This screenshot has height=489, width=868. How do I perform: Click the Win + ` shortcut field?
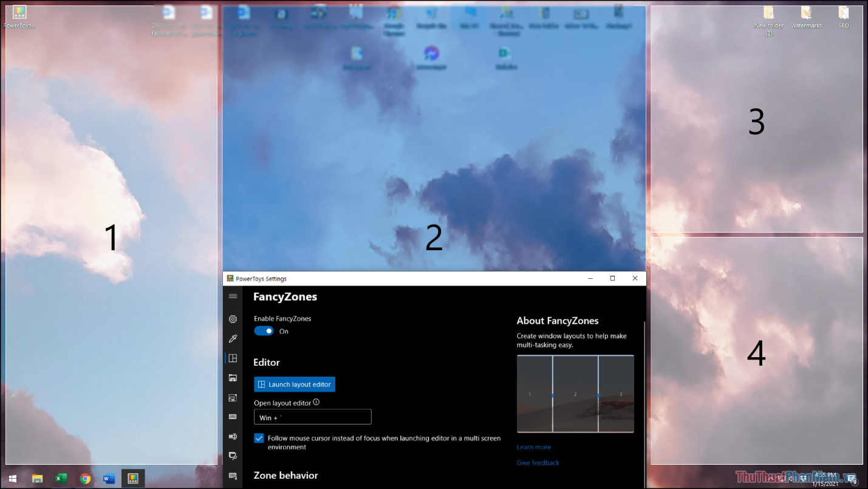pos(312,417)
